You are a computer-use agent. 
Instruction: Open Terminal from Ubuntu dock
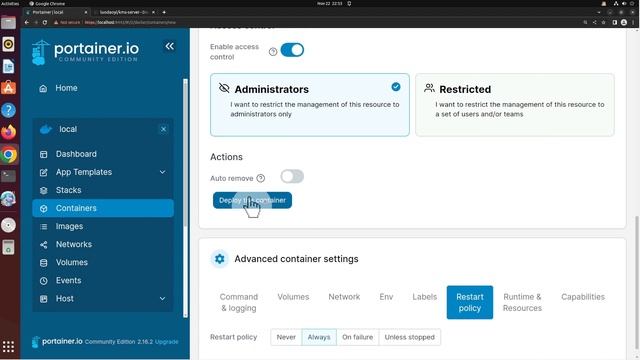[x=8, y=176]
